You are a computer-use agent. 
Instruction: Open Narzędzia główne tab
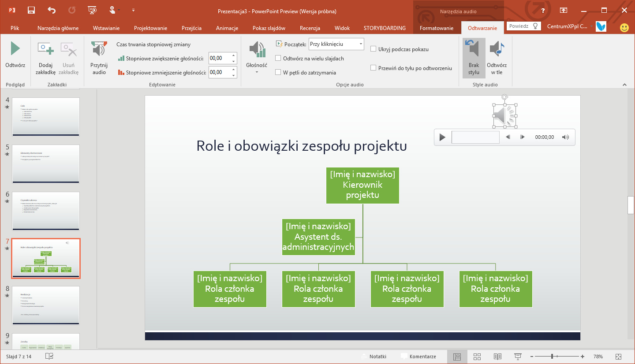[58, 28]
